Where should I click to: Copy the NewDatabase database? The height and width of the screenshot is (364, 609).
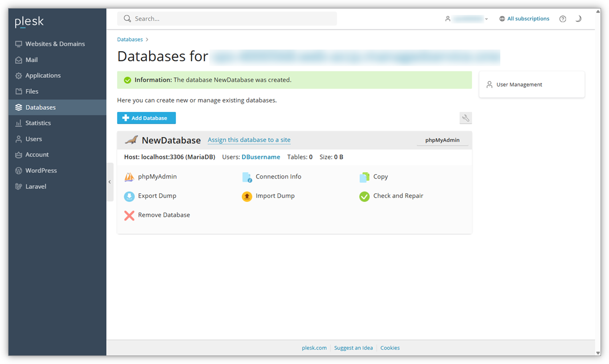click(380, 176)
